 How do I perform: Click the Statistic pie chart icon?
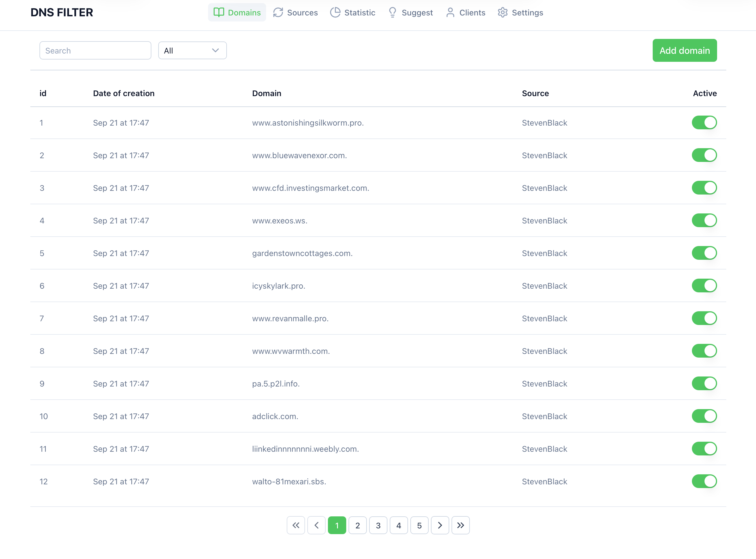pos(335,13)
